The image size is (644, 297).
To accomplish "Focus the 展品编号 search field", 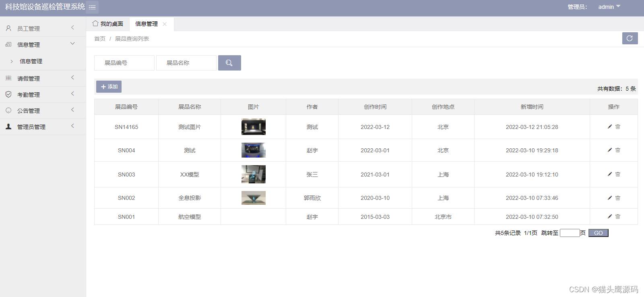I will 124,63.
